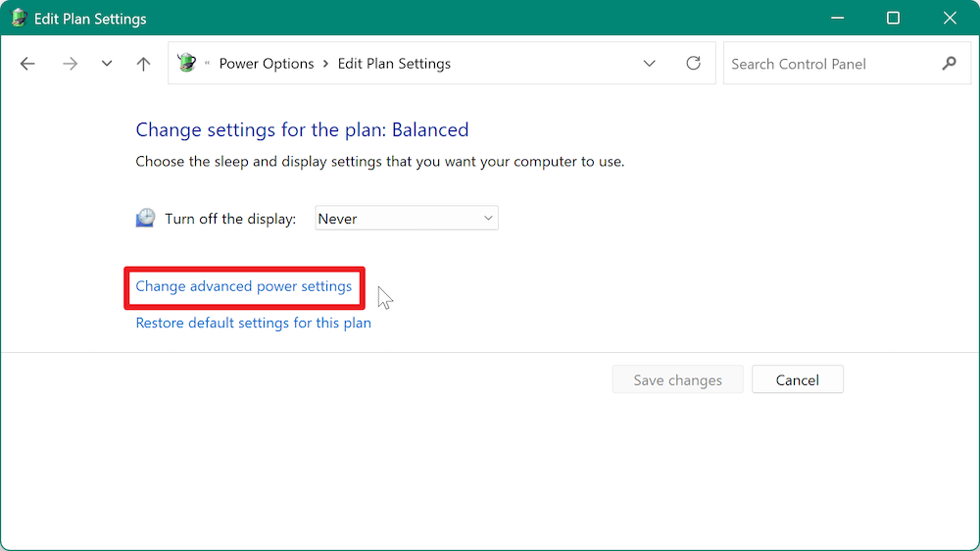Open the Power Options breadcrumb

click(x=267, y=64)
